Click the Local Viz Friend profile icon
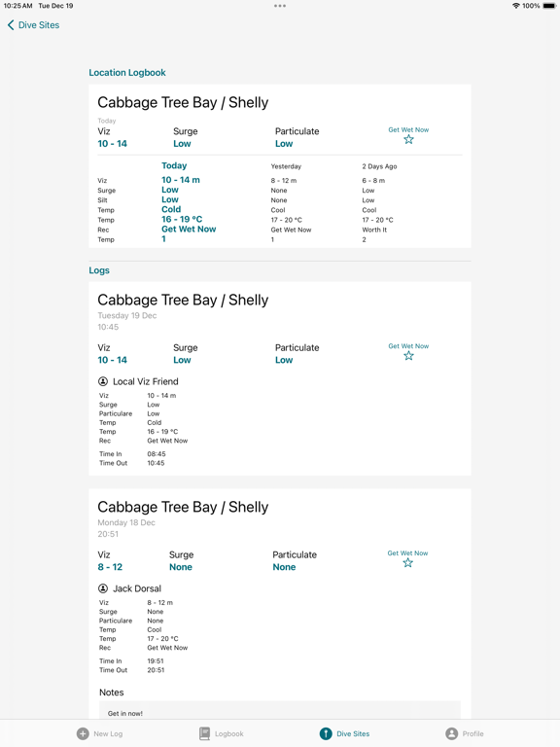560x747 pixels. (103, 381)
